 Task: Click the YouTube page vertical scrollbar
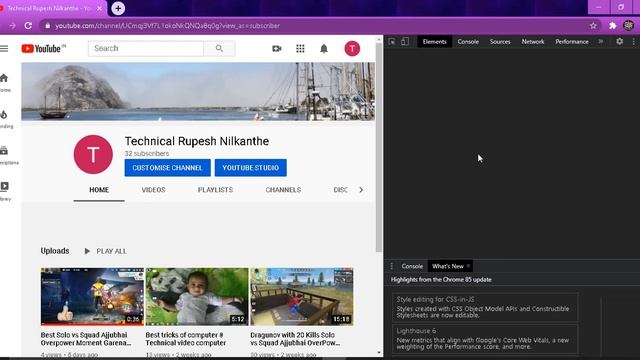pos(379,147)
